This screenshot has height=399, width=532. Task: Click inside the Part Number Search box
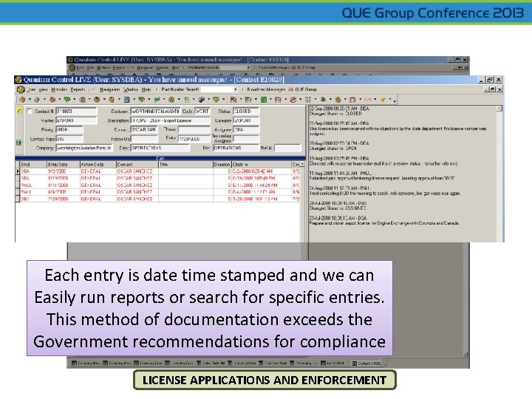click(216, 89)
